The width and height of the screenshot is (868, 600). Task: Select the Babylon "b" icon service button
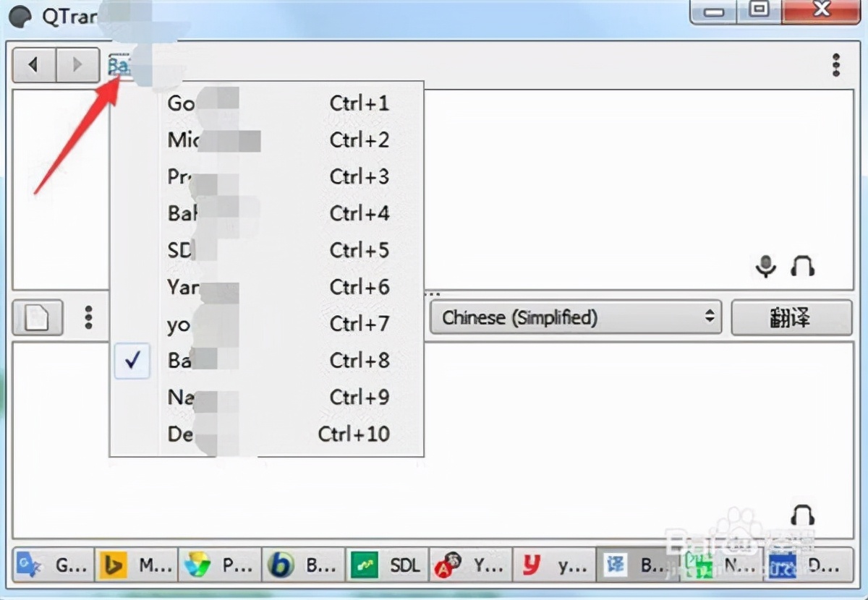[x=304, y=565]
